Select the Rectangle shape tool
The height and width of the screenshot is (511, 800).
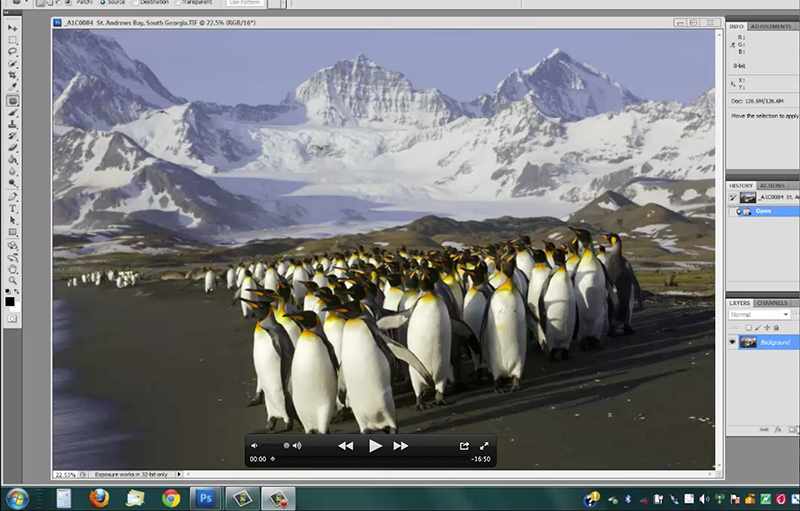pos(13,232)
